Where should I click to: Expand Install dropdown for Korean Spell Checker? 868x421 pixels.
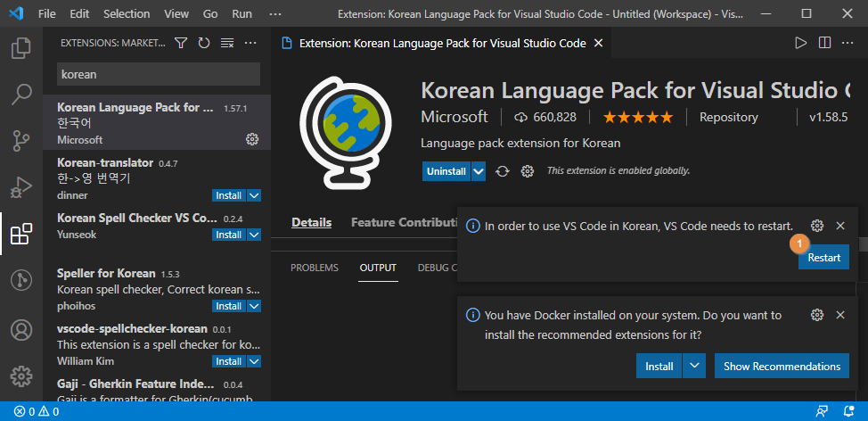(x=254, y=235)
